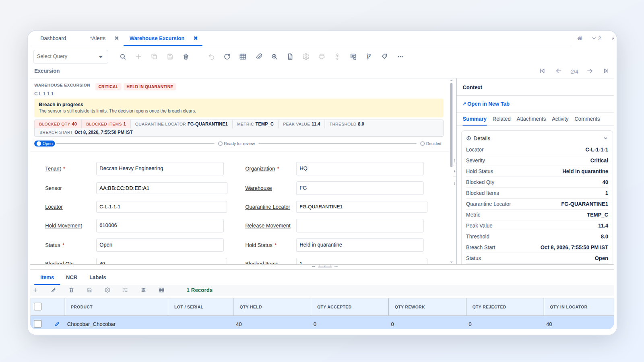The height and width of the screenshot is (362, 644).
Task: Open the Select Query dropdown
Action: point(71,57)
